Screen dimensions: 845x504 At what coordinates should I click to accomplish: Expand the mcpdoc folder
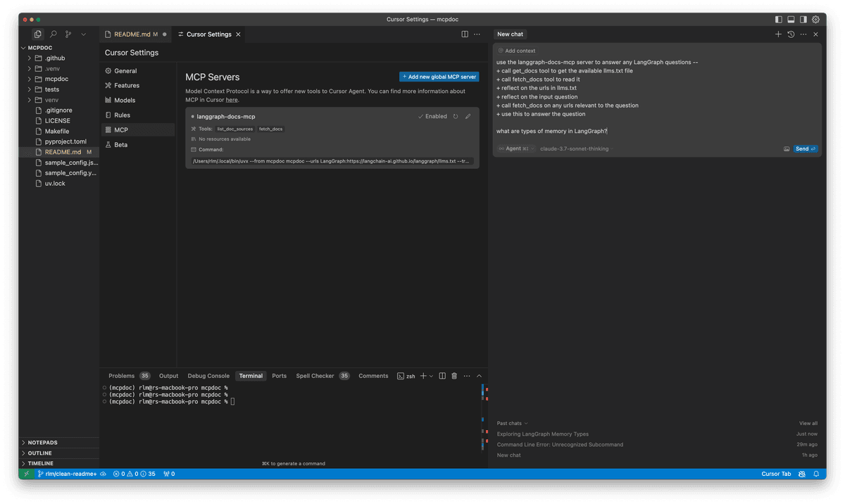point(56,79)
